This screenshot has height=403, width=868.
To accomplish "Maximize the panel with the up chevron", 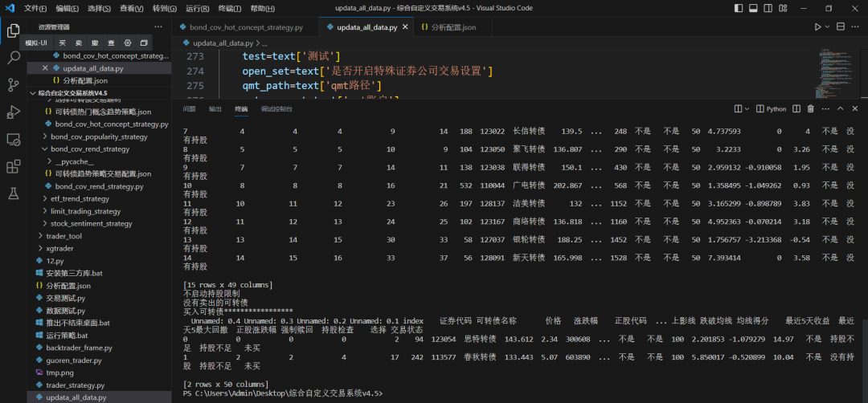I will (841, 109).
